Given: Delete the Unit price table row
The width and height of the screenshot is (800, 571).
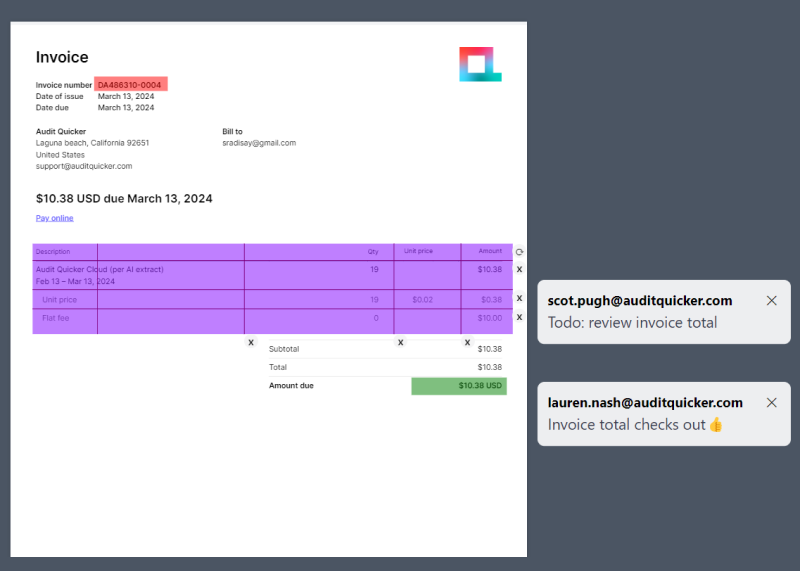Looking at the screenshot, I should pos(519,298).
